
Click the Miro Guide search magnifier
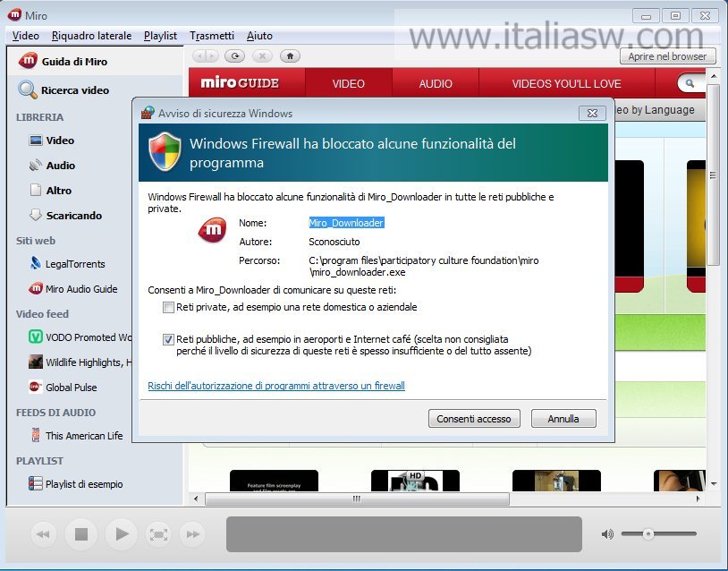click(690, 83)
